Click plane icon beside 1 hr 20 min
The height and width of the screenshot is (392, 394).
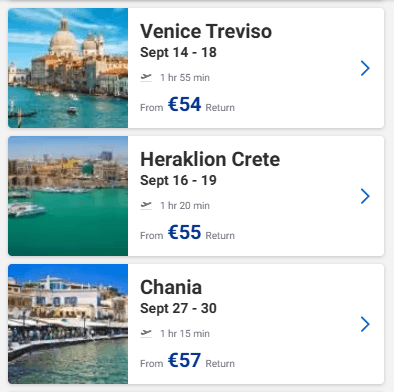click(146, 205)
